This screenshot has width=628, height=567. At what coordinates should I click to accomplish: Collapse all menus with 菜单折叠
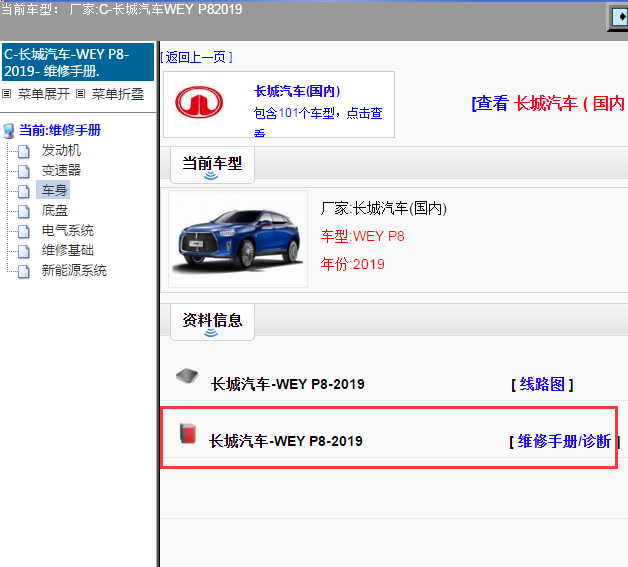click(118, 94)
